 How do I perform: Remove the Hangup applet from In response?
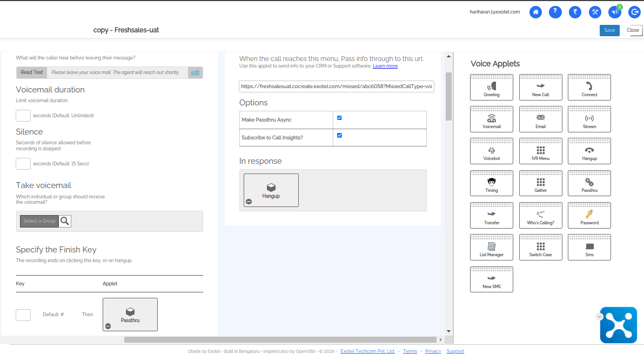(249, 202)
